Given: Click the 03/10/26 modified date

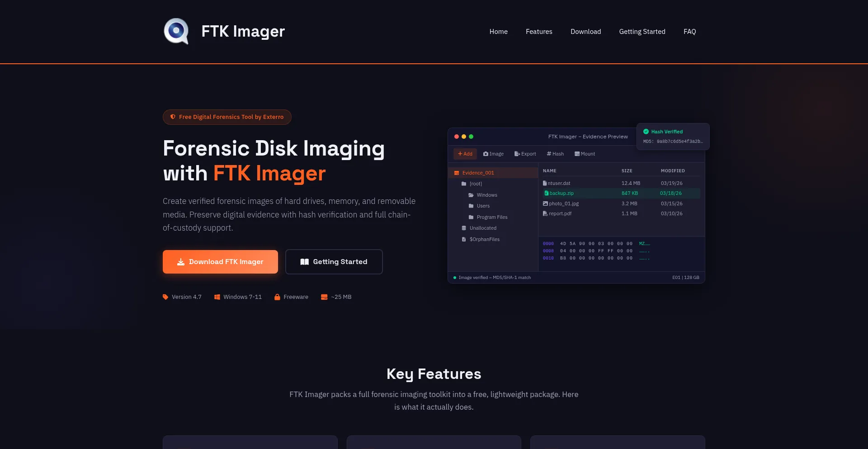Looking at the screenshot, I should click(671, 213).
